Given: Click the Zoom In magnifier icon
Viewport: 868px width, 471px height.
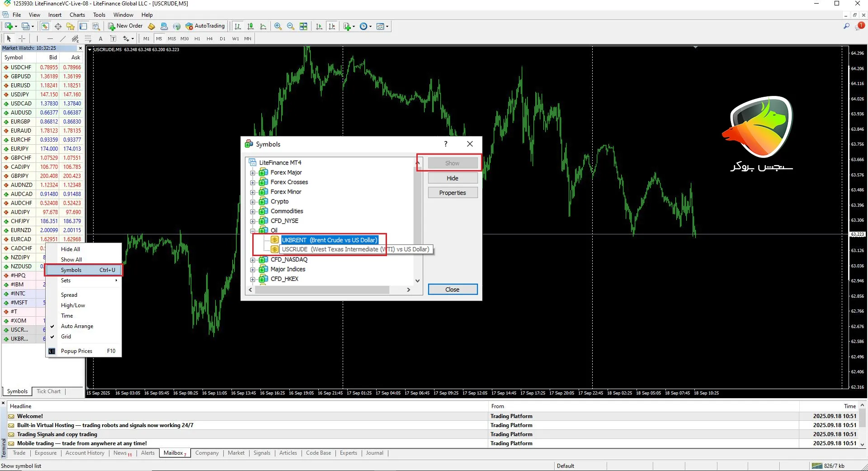Looking at the screenshot, I should [278, 26].
